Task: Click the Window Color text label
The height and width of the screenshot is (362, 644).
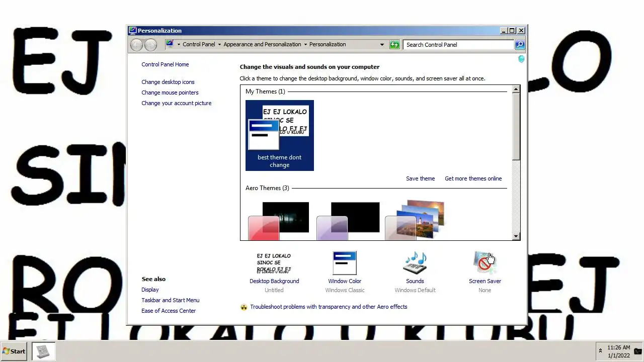Action: 345,281
